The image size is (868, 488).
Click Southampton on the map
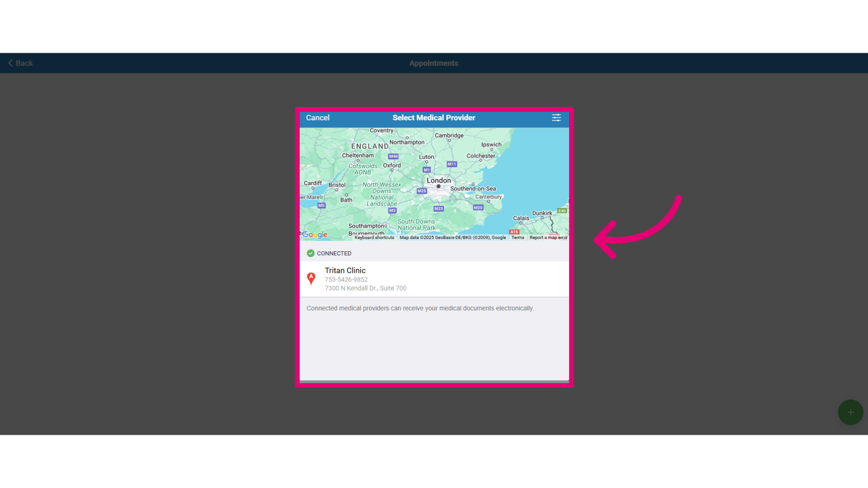[x=367, y=226]
